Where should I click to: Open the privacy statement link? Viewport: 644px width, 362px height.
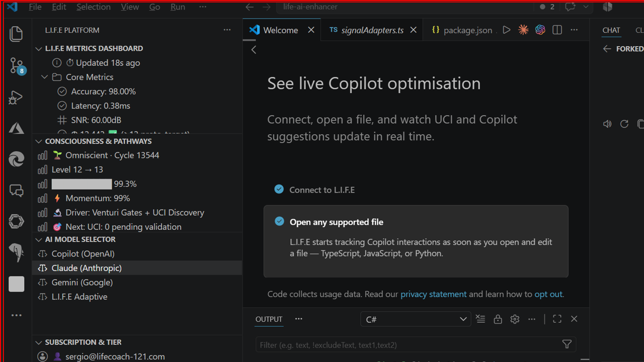click(434, 294)
